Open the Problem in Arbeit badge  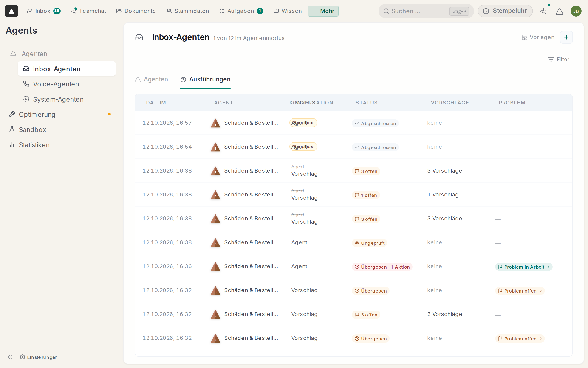click(x=524, y=267)
